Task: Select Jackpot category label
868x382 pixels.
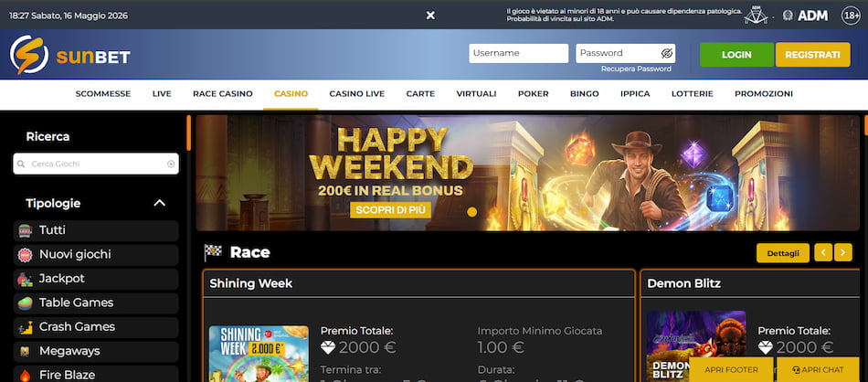Action: pos(61,279)
